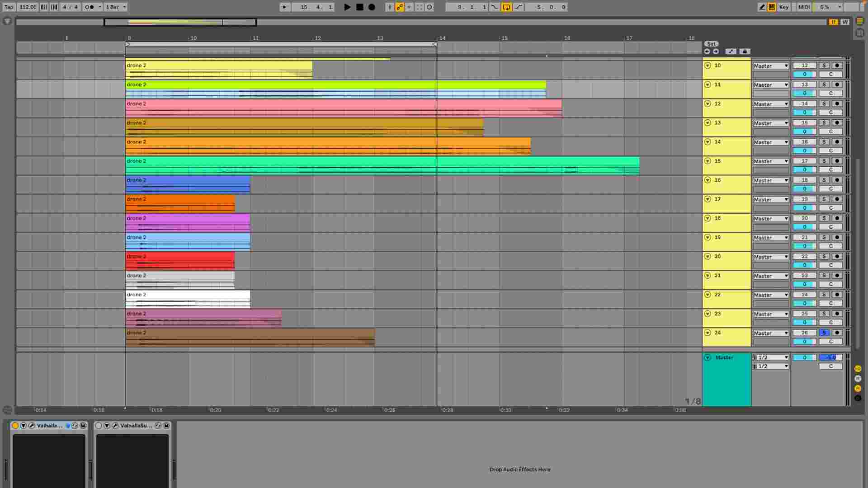Toggle the first Valhalla device activator
868x488 pixels.
click(15, 426)
